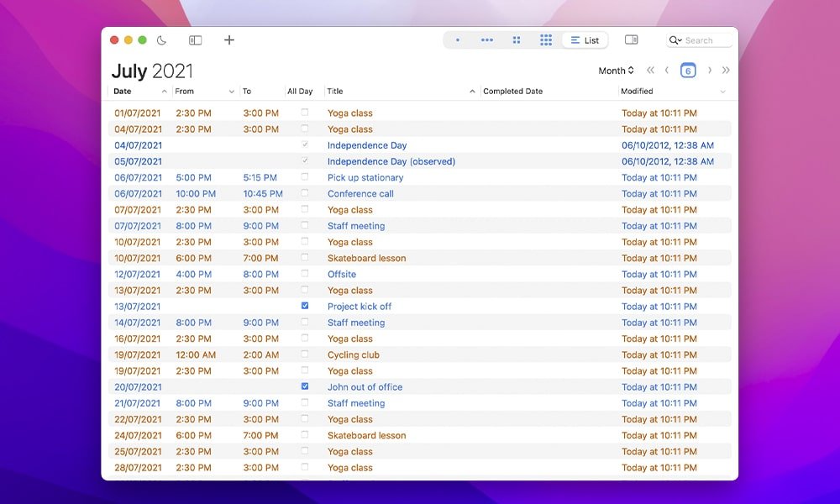Screen dimensions: 840x504
Task: Uncheck All Day for Project kick off
Action: [305, 306]
